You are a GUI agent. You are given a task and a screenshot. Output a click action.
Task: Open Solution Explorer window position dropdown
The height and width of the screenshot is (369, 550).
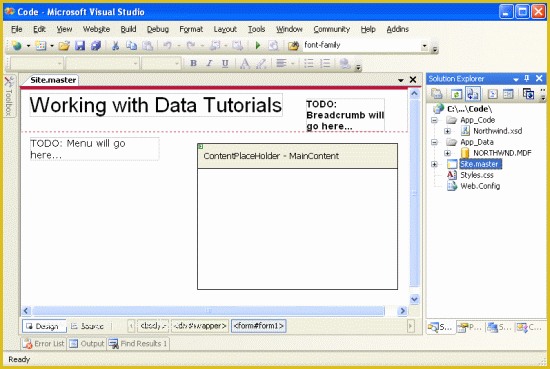click(516, 79)
